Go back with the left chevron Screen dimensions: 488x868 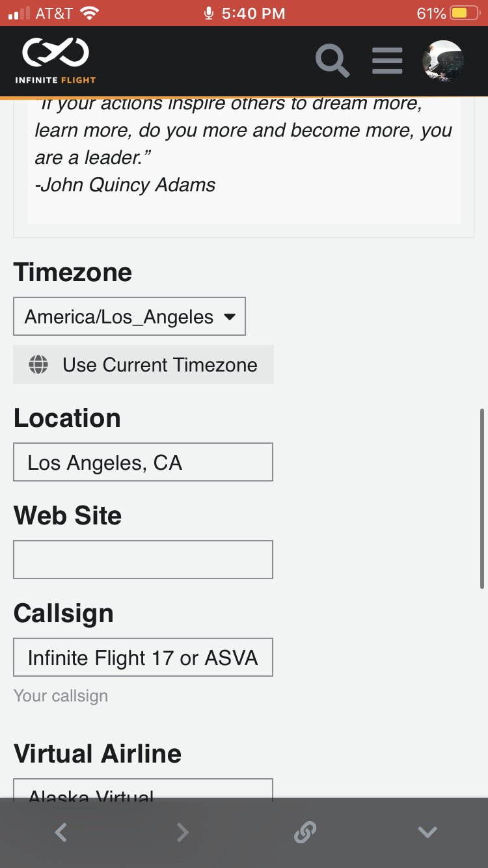pyautogui.click(x=61, y=832)
